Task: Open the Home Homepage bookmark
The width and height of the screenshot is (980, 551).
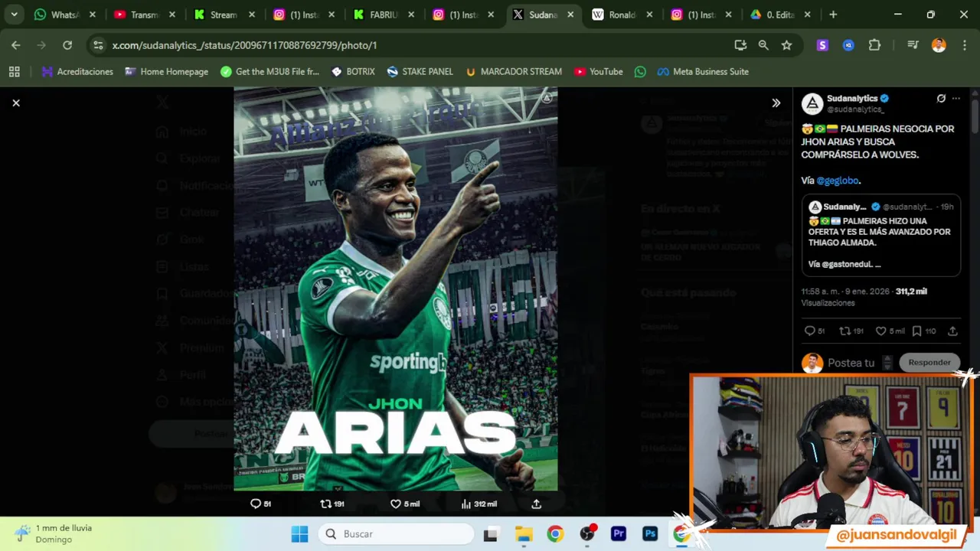Action: (166, 72)
